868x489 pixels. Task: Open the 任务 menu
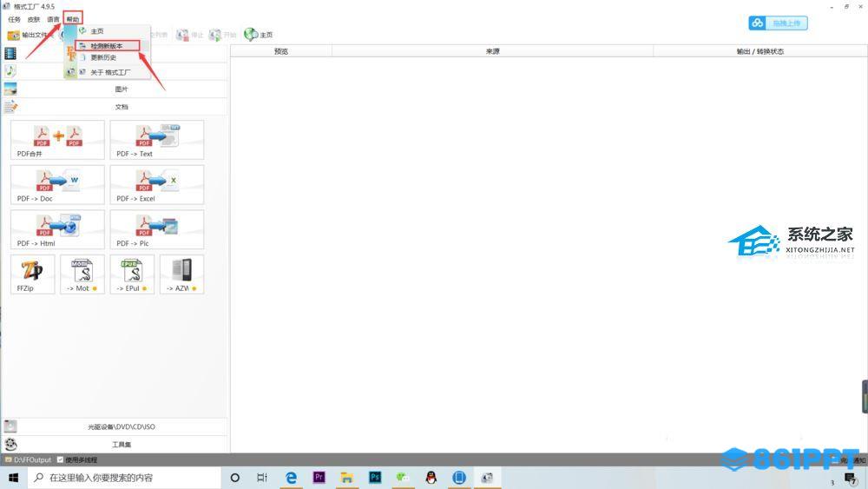pos(15,19)
